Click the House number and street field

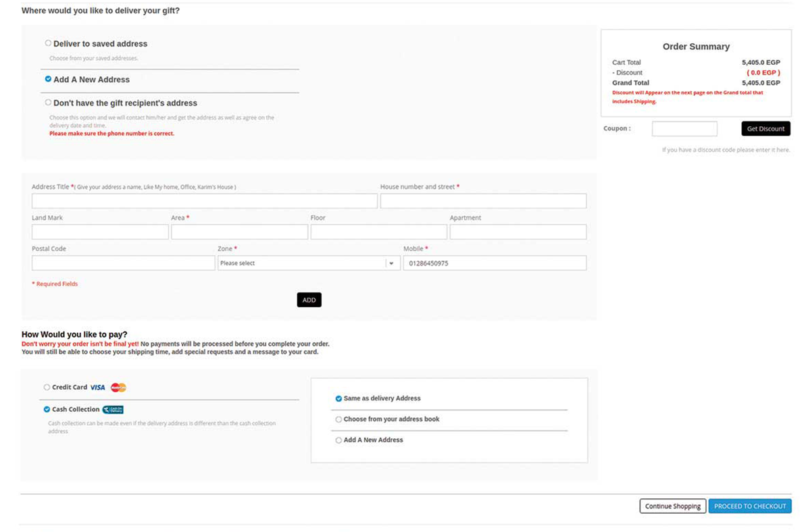tap(482, 201)
